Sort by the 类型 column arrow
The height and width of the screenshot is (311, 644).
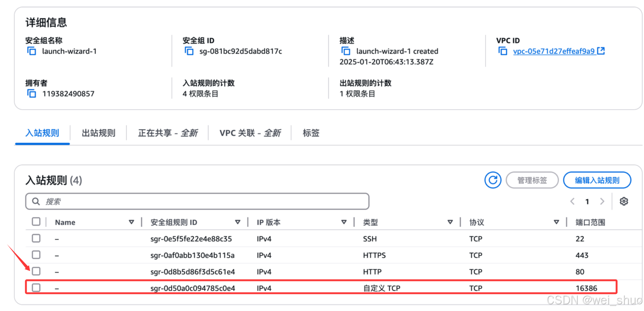click(x=450, y=222)
